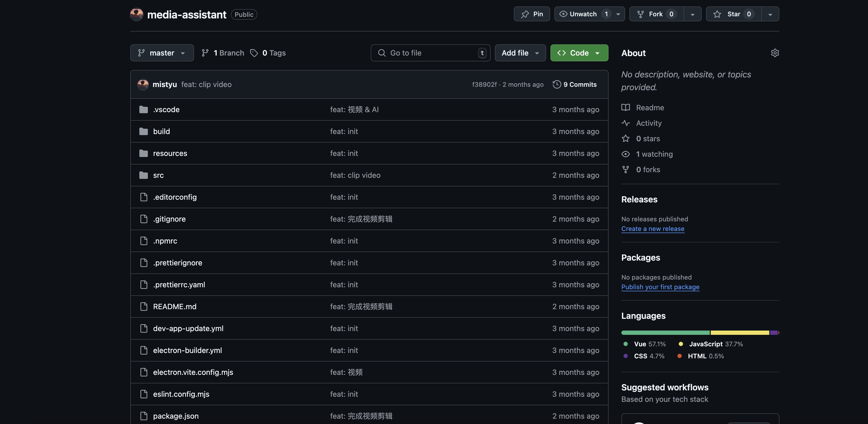Fork this repository
The height and width of the screenshot is (424, 868).
pos(656,14)
